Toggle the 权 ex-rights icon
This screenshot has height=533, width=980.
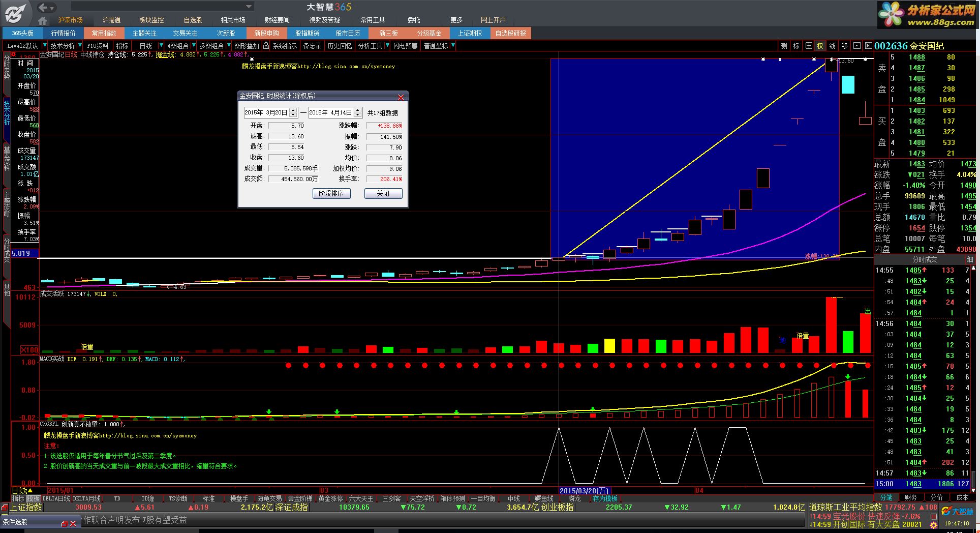point(820,46)
